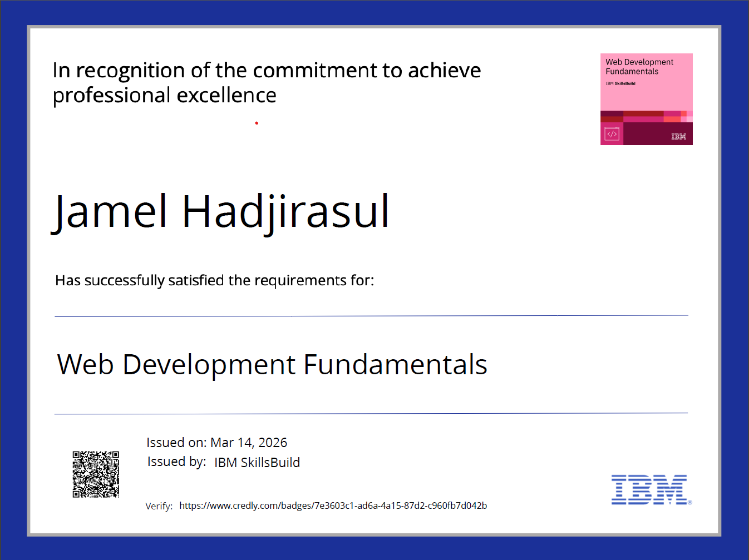Click the large Web Development Fundamentals course title
Image resolution: width=749 pixels, height=560 pixels.
click(x=272, y=365)
